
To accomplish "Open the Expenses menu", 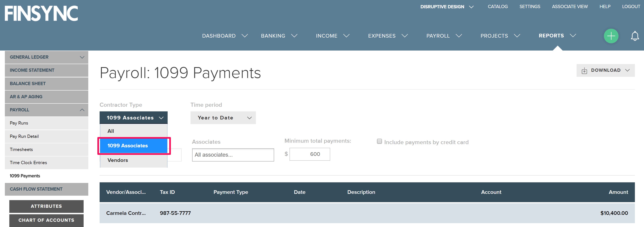I will (x=388, y=36).
